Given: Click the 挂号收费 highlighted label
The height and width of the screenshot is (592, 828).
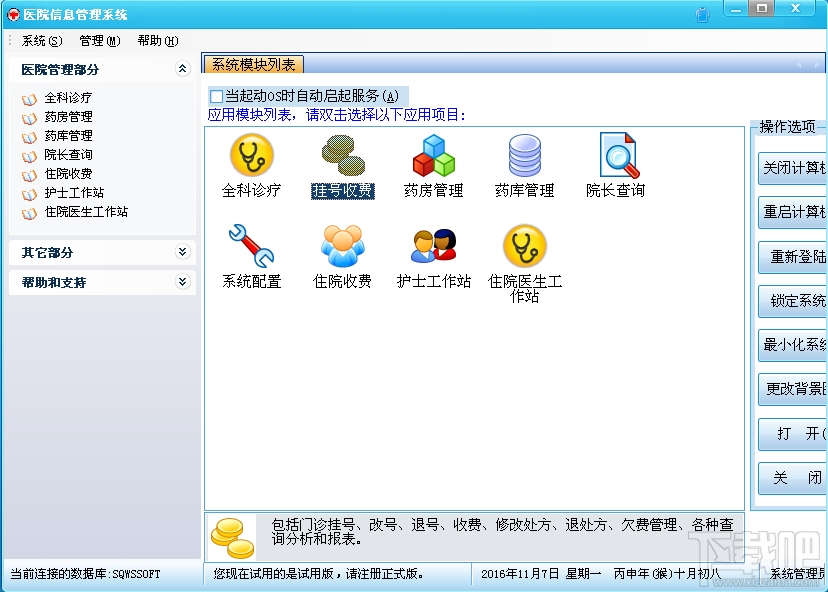Looking at the screenshot, I should point(343,191).
